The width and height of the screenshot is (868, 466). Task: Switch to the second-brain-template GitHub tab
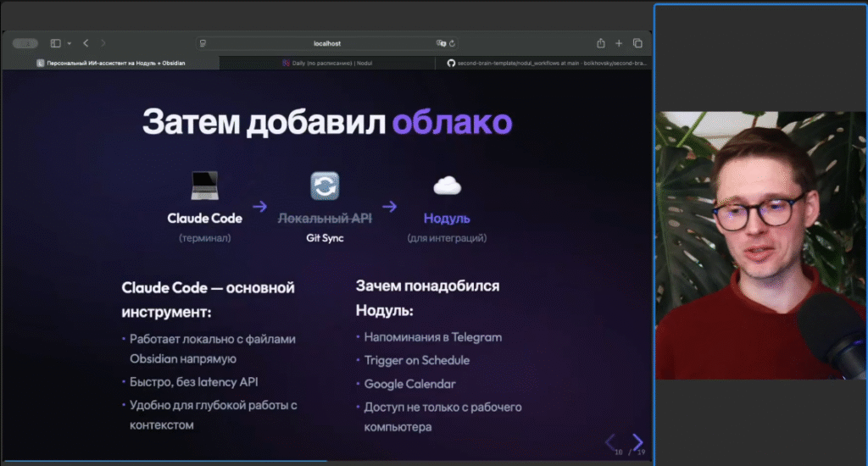(x=545, y=63)
